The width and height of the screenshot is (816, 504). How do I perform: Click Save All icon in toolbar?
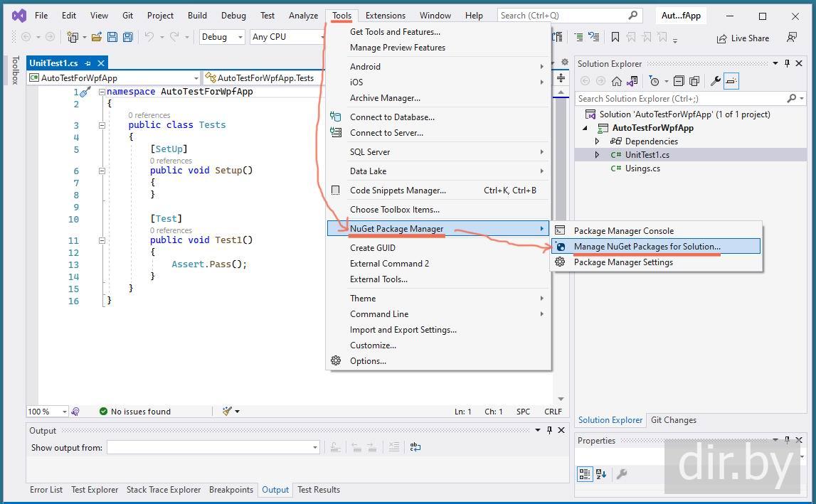[127, 37]
